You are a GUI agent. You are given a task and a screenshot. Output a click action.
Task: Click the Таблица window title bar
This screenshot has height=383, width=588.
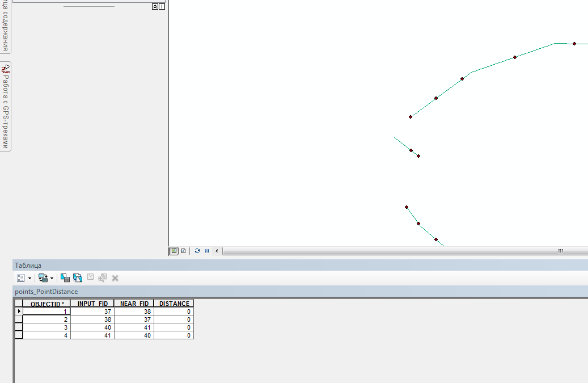coord(300,265)
